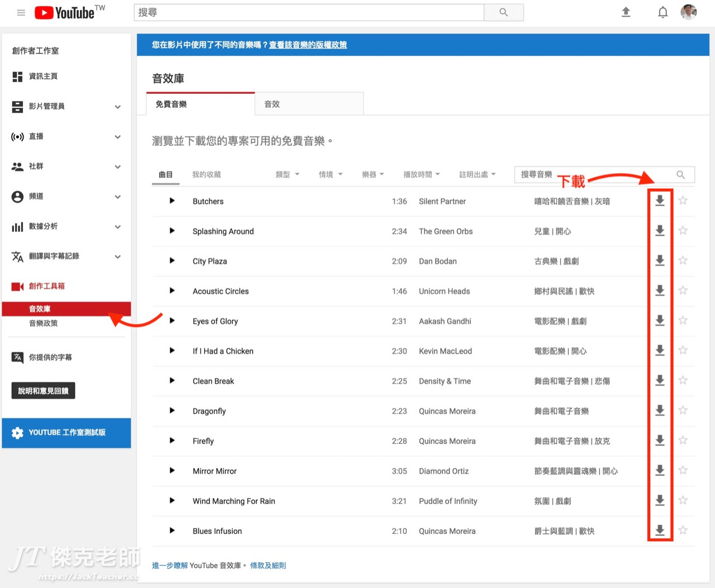
Task: Download the Clean Break track
Action: [660, 380]
